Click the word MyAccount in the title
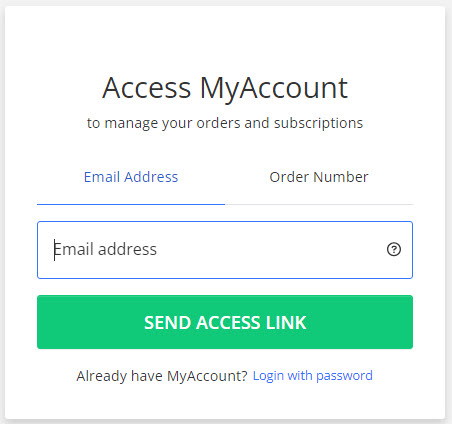Screen dimensions: 452x424 [274, 89]
